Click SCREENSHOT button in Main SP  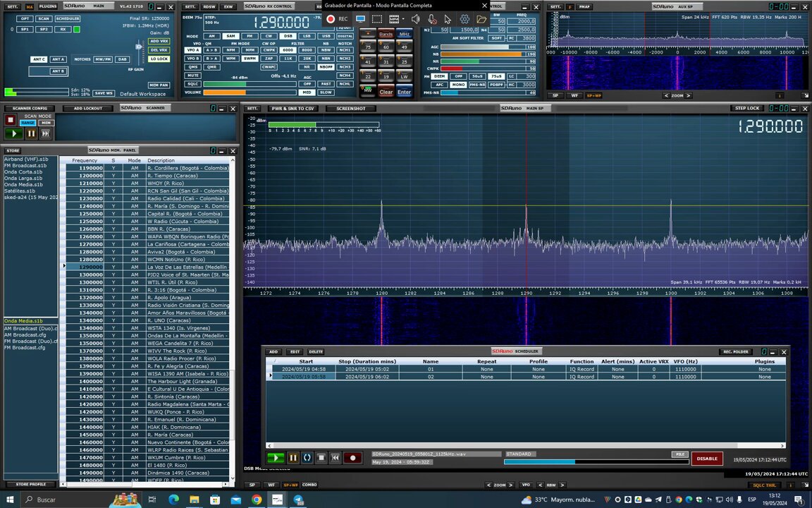350,109
